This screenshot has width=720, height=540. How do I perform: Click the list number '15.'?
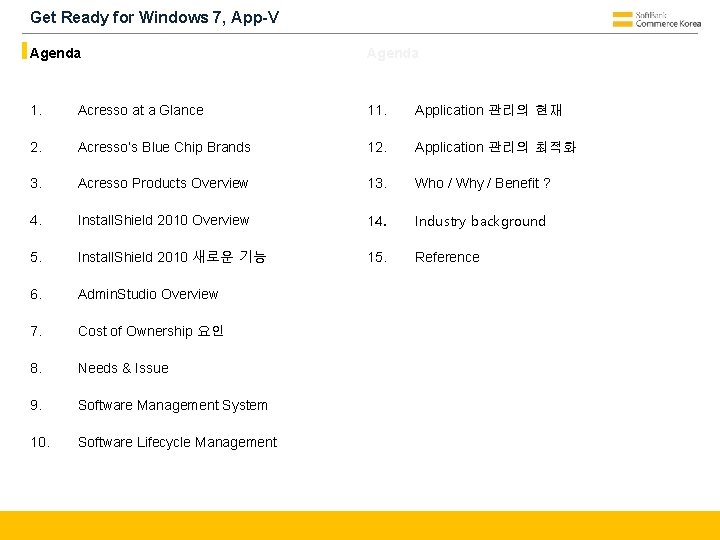377,257
